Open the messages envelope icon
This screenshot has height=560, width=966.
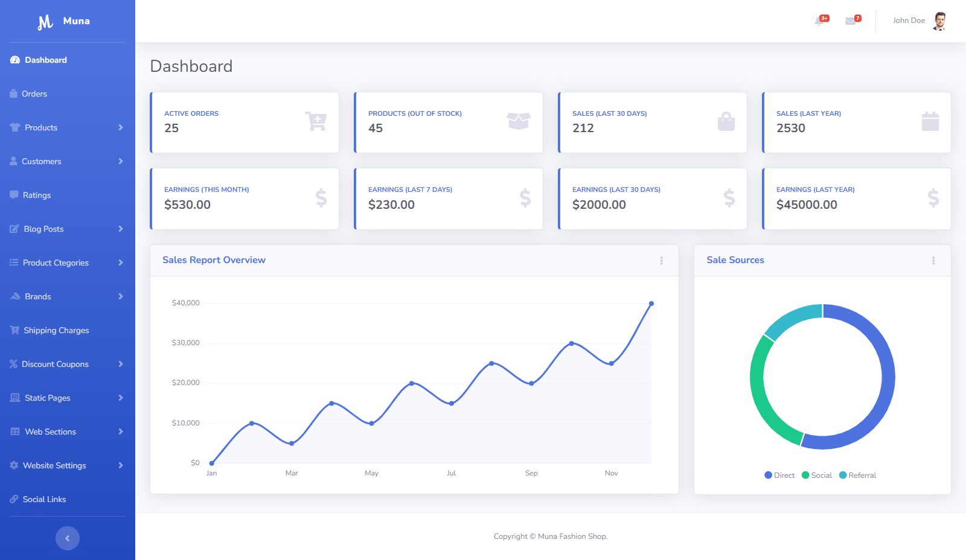tap(850, 21)
